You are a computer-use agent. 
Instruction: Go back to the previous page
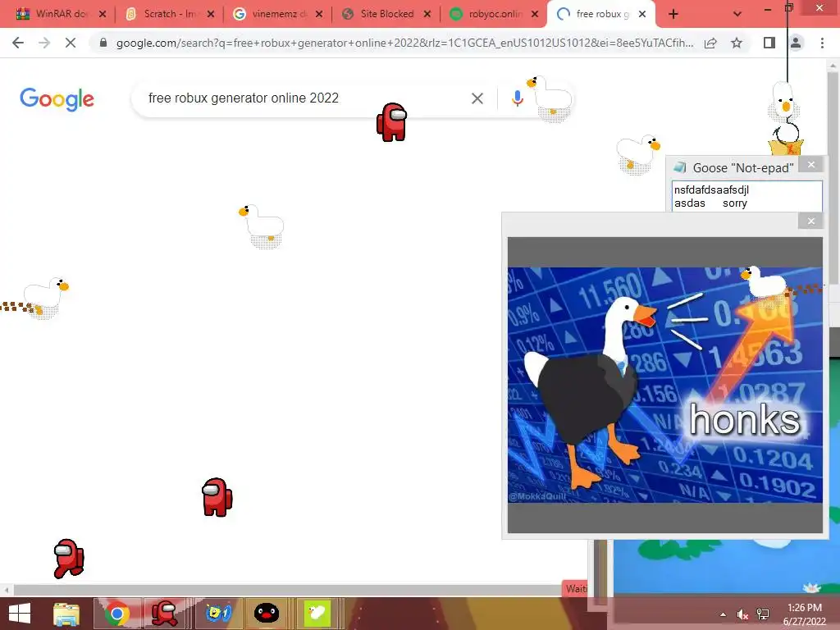(x=18, y=43)
